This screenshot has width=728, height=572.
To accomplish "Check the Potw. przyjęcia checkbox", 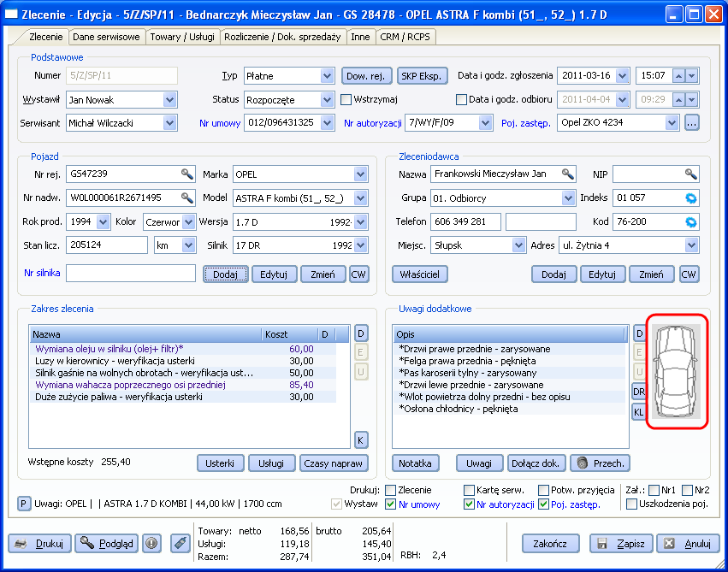I will pos(544,491).
